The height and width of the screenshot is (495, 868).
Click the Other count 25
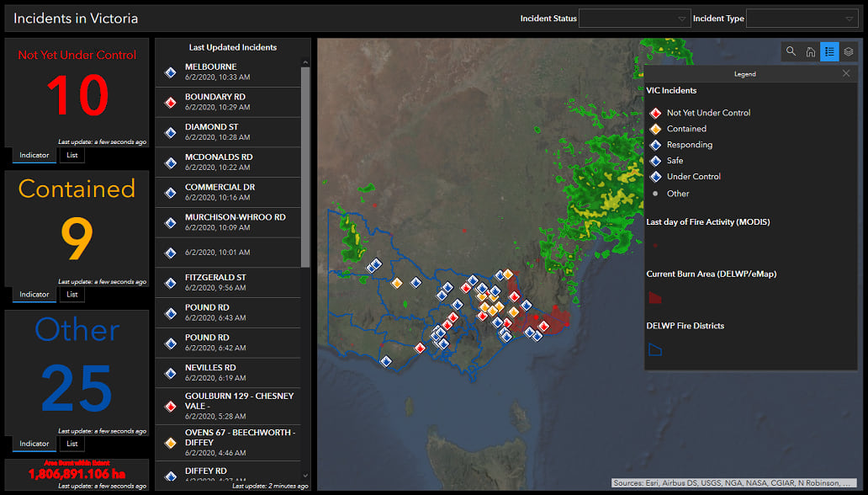click(x=77, y=387)
